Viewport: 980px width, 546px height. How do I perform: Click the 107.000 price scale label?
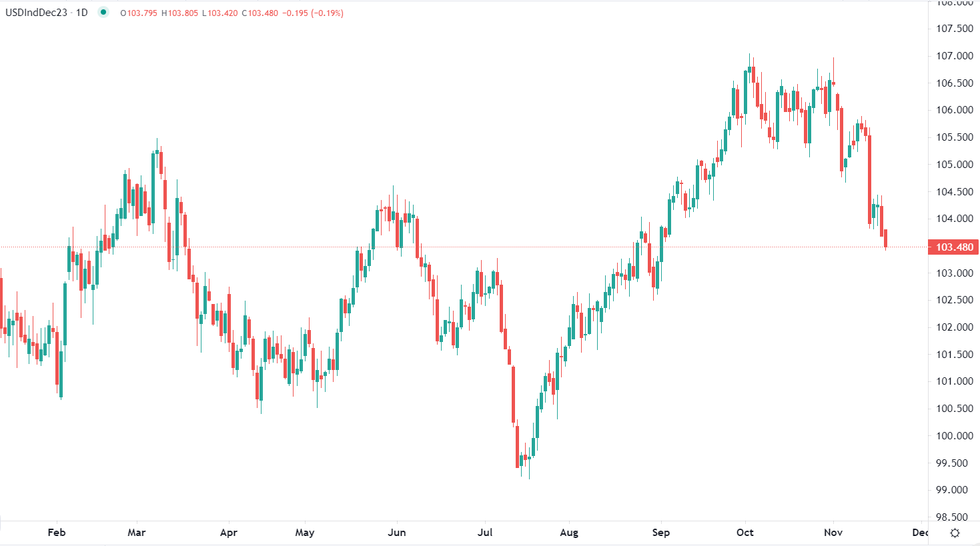pyautogui.click(x=954, y=56)
